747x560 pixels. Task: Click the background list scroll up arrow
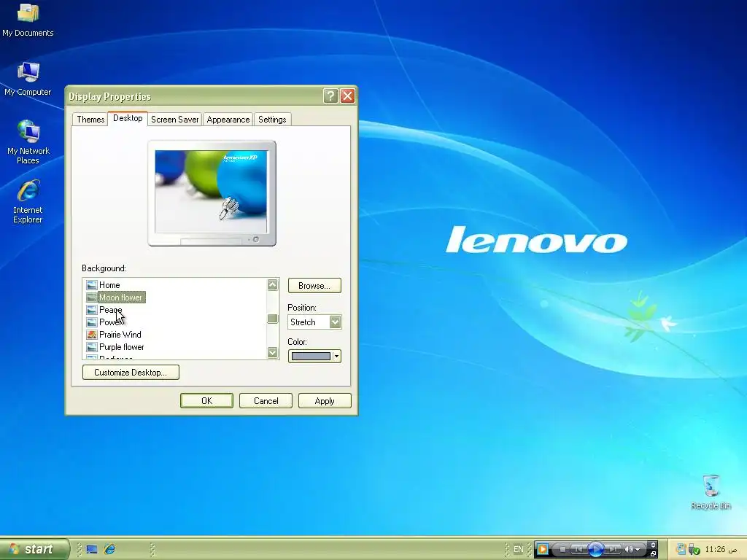tap(273, 285)
